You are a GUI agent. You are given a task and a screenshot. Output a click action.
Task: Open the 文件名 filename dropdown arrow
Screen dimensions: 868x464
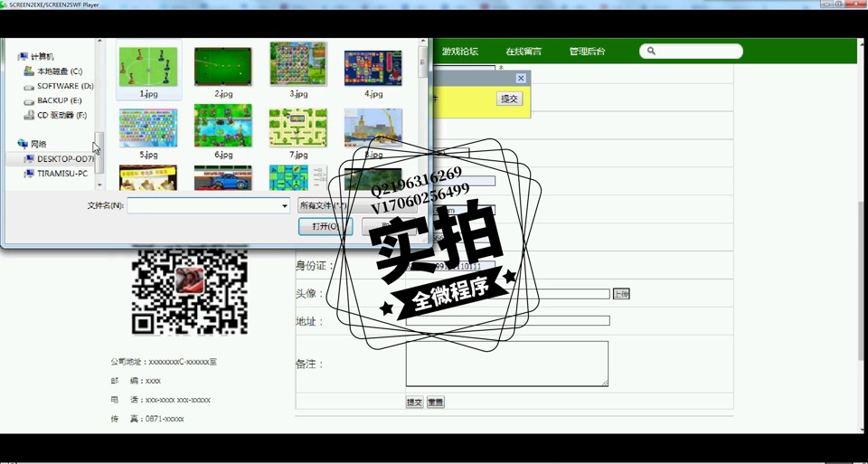(x=285, y=206)
